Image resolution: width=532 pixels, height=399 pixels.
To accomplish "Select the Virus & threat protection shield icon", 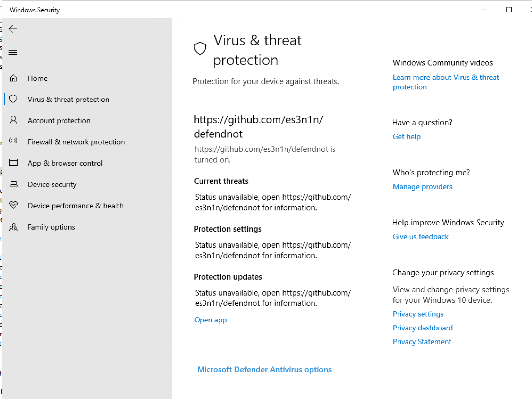I will tap(13, 99).
